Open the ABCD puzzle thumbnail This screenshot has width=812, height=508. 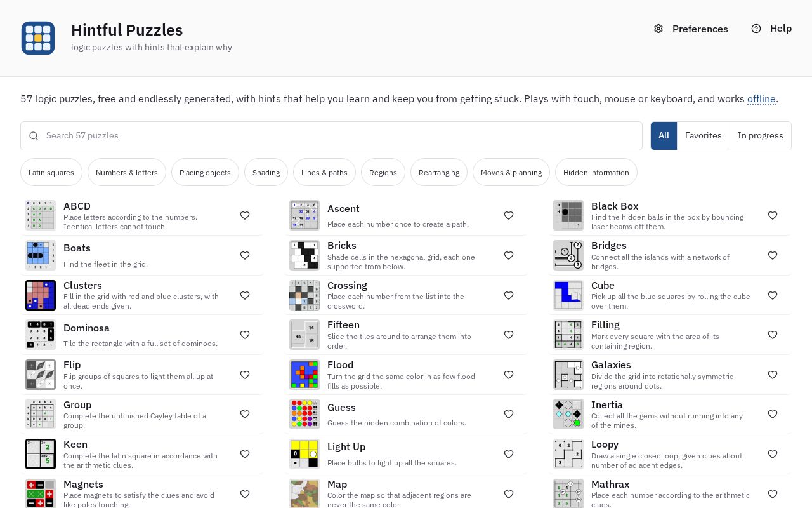click(x=41, y=215)
